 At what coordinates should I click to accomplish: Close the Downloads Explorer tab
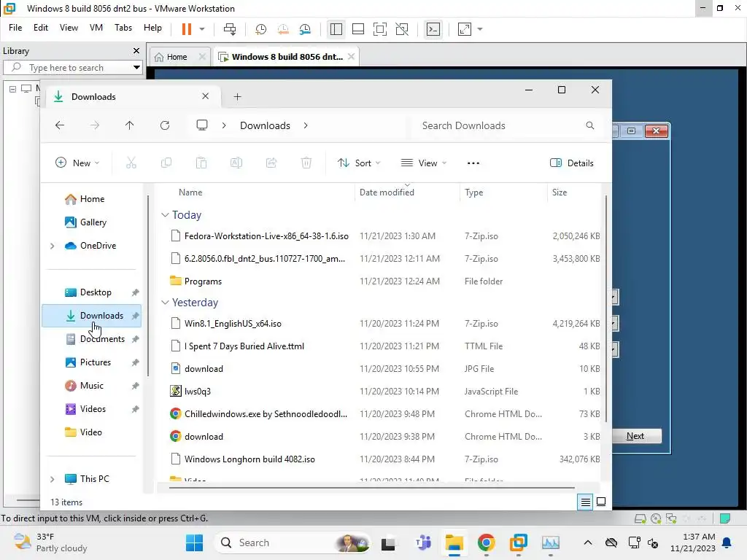[205, 96]
